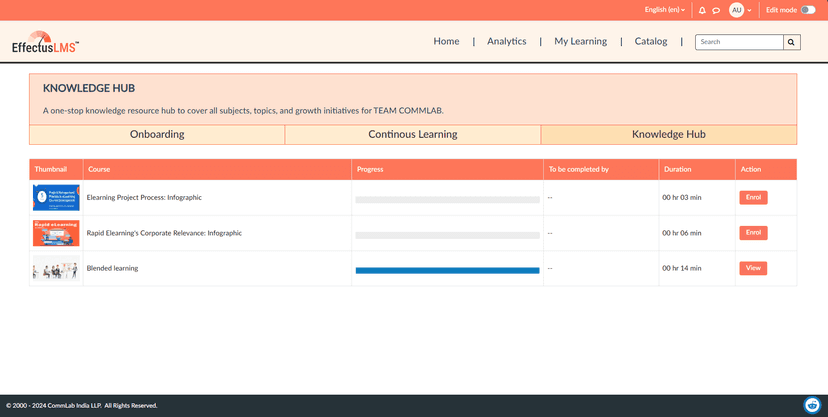Click the Elearning Project Process progress bar
Screen dimensions: 828x417
[x=447, y=200]
